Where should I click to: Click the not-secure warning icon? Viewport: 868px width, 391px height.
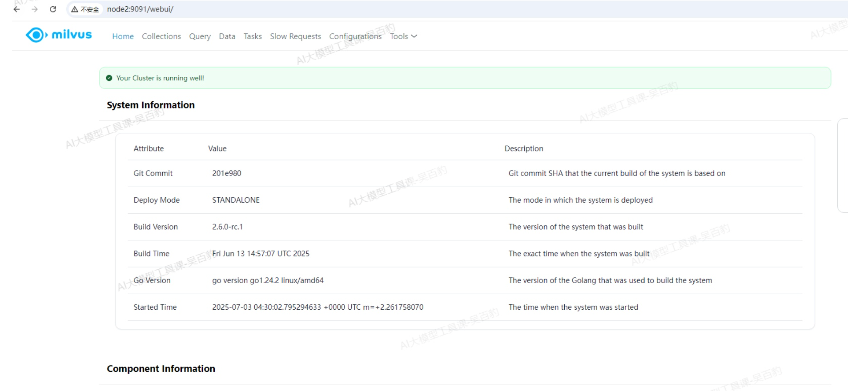click(x=75, y=9)
